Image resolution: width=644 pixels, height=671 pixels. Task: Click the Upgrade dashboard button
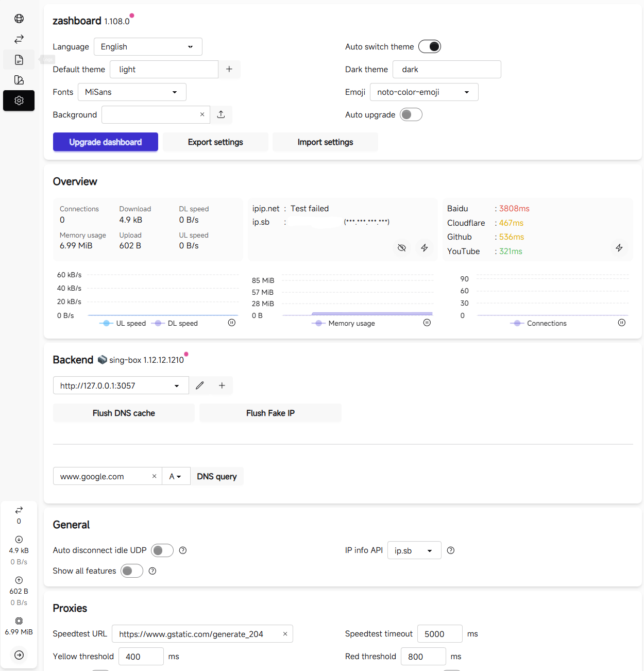pyautogui.click(x=105, y=142)
